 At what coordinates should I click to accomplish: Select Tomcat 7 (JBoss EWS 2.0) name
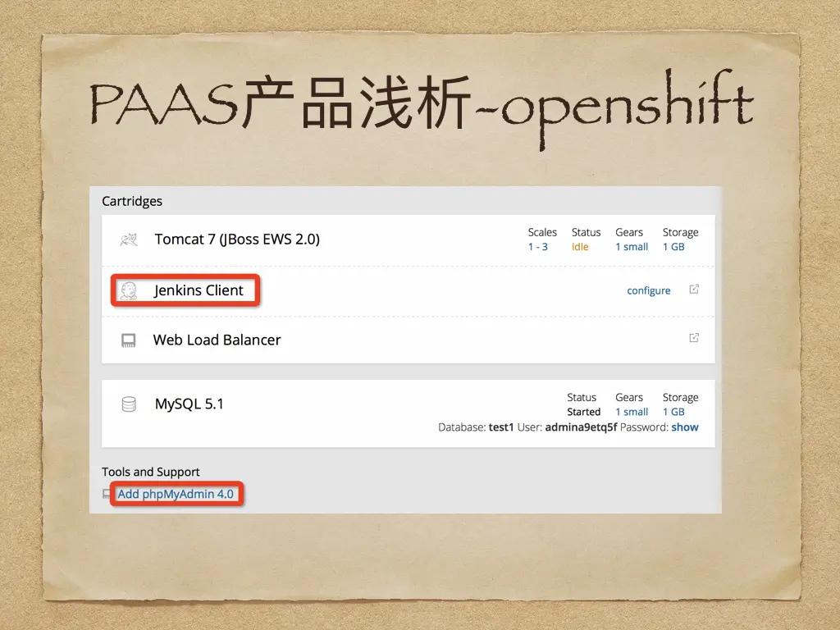coord(237,240)
